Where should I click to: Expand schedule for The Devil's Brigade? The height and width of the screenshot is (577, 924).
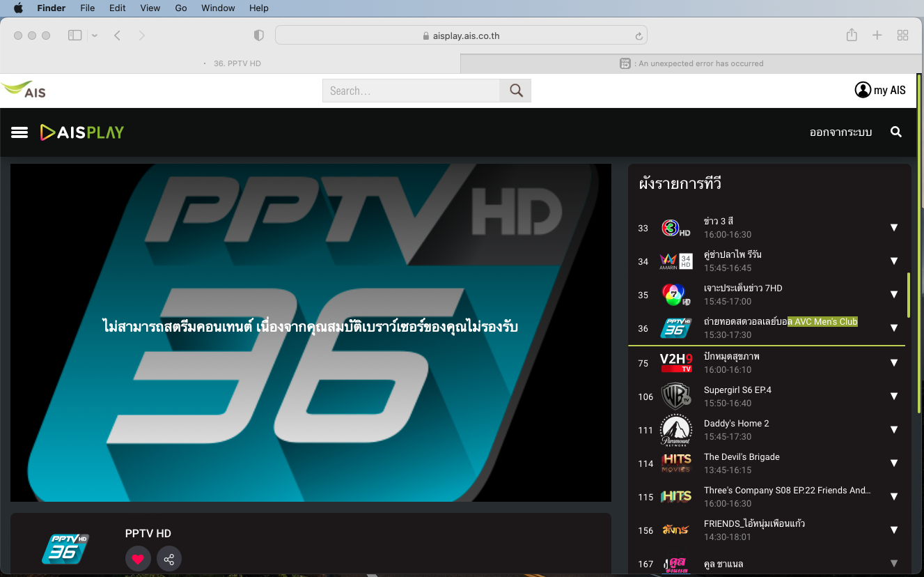pyautogui.click(x=894, y=463)
